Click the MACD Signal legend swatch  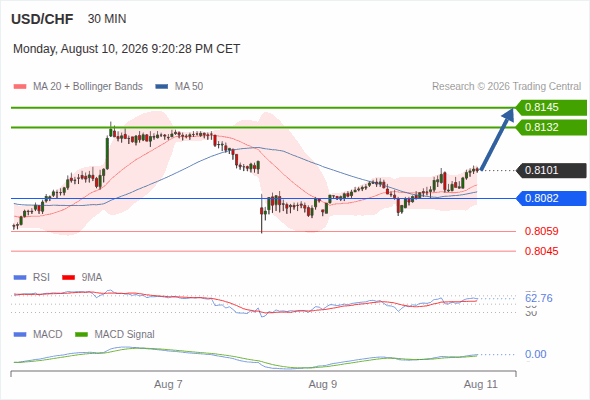coord(81,334)
